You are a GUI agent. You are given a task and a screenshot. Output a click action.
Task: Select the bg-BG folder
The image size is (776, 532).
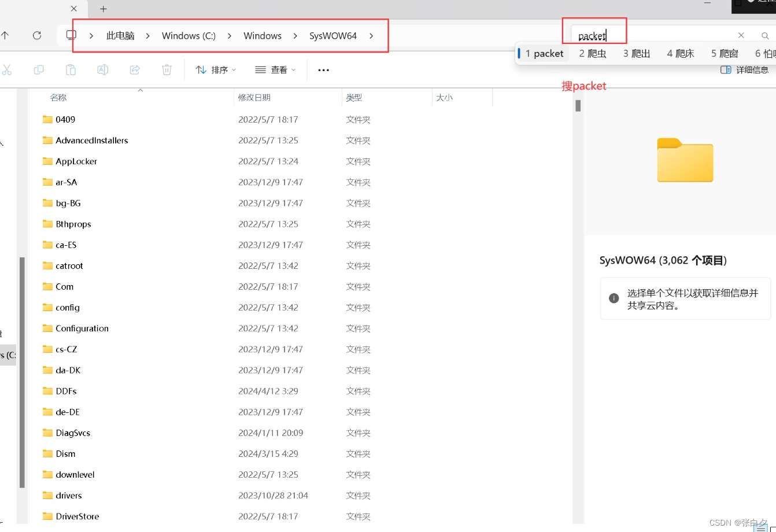click(68, 203)
